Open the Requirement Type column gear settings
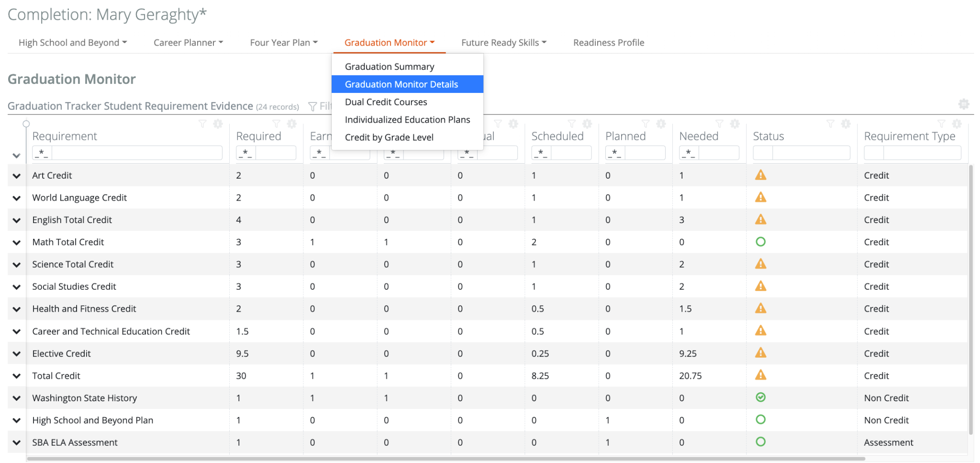Image resolution: width=980 pixels, height=463 pixels. coord(957,124)
